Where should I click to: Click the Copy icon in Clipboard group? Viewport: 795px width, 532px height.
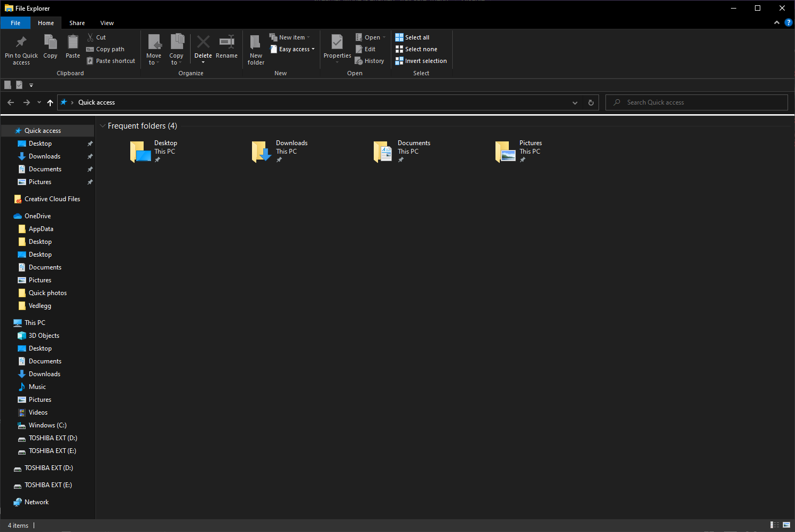click(50, 42)
